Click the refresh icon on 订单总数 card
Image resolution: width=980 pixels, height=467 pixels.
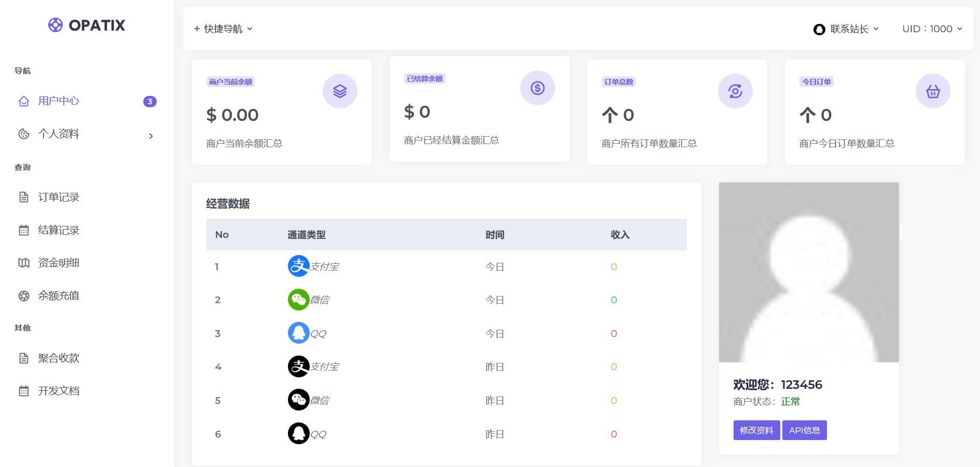coord(734,91)
